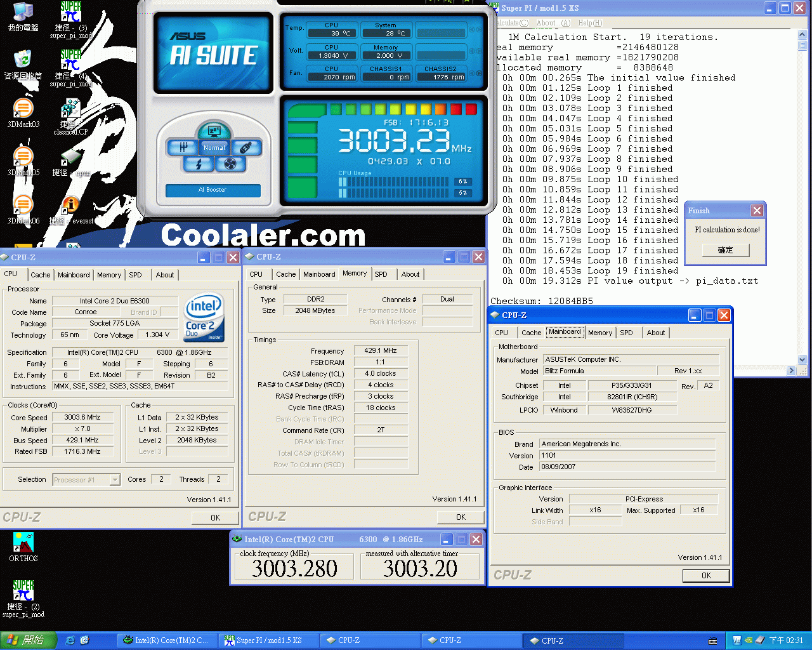Open the classical.CP shortcut on the desktop

click(70, 116)
